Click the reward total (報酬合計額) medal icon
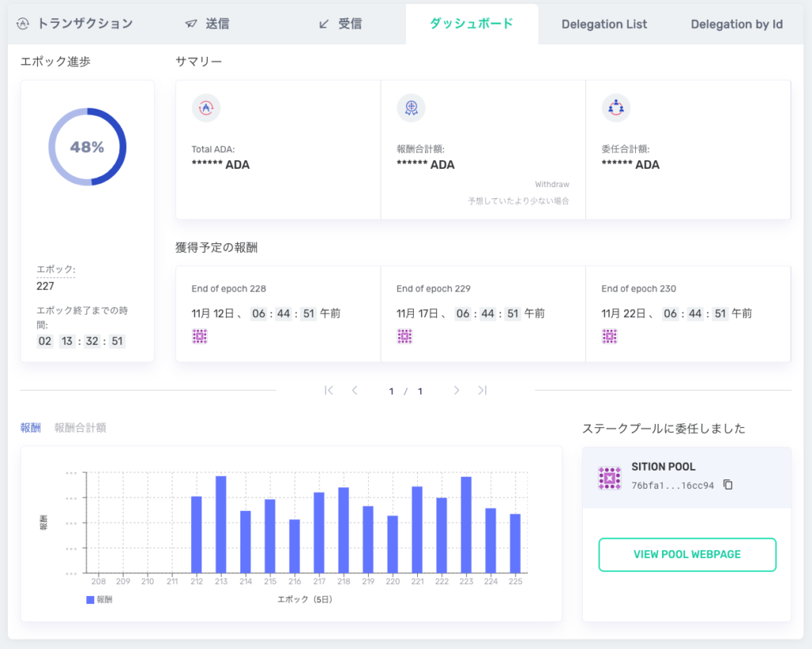The height and width of the screenshot is (649, 812). (x=411, y=108)
